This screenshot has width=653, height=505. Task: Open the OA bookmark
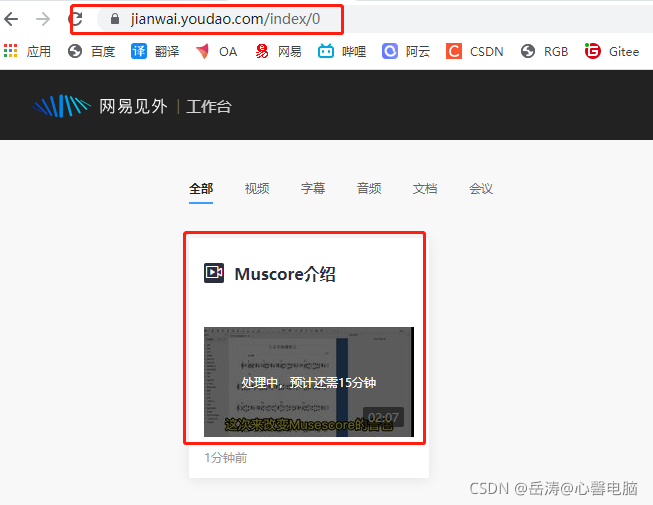(x=217, y=51)
